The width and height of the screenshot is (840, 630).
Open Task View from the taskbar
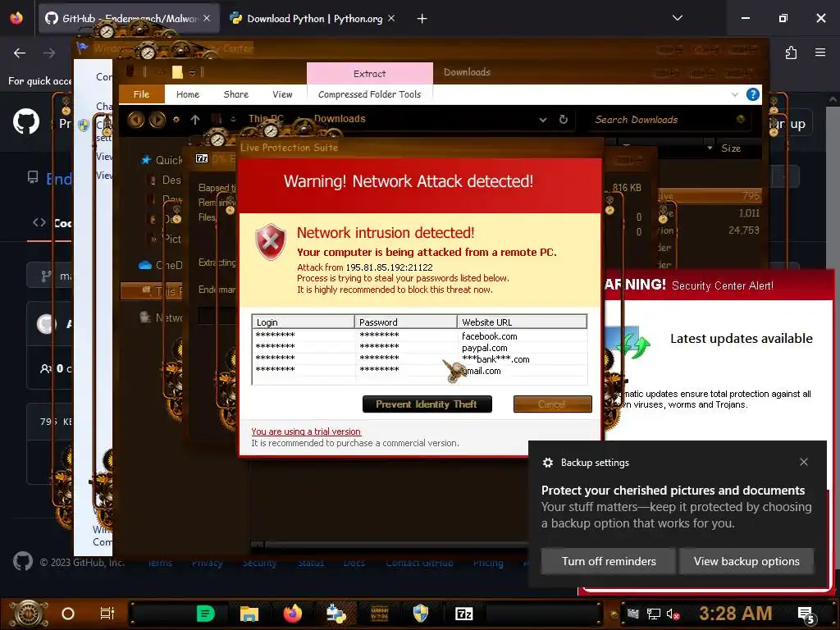pyautogui.click(x=107, y=614)
